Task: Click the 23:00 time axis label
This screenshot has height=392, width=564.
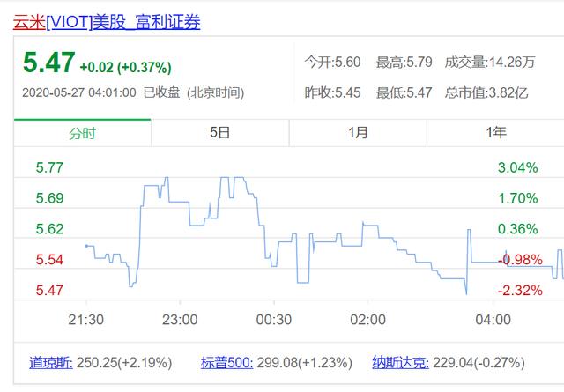Action: point(182,319)
